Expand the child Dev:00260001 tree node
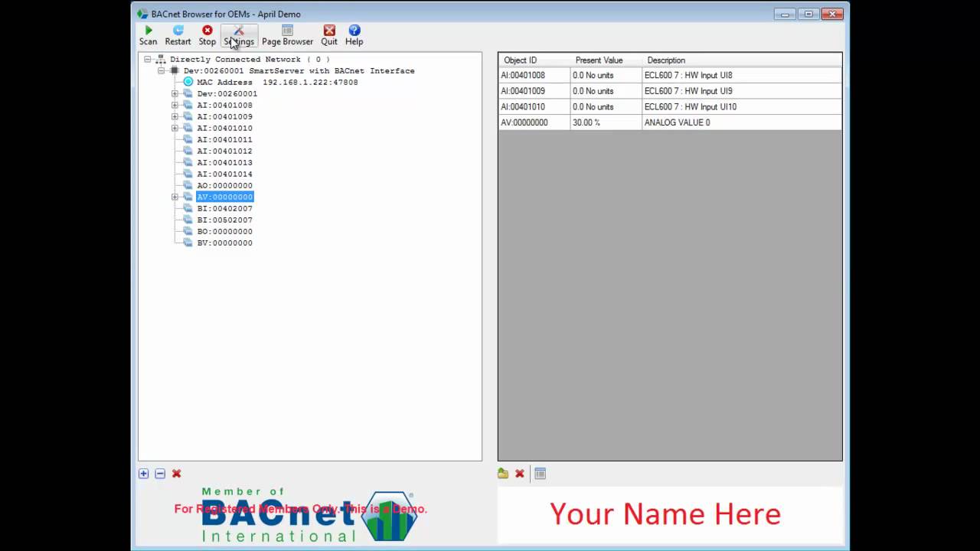 coord(175,93)
